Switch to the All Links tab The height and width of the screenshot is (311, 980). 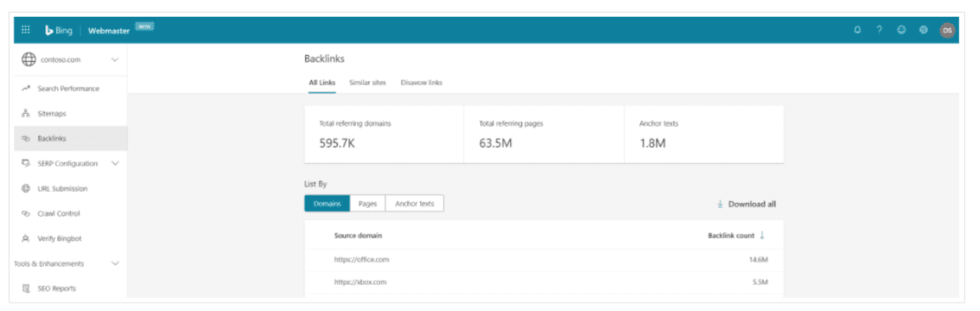click(322, 83)
